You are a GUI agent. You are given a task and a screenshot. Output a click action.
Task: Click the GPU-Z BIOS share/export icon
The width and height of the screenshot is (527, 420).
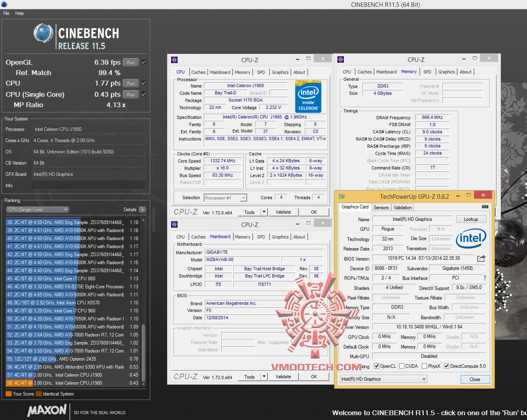click(481, 258)
